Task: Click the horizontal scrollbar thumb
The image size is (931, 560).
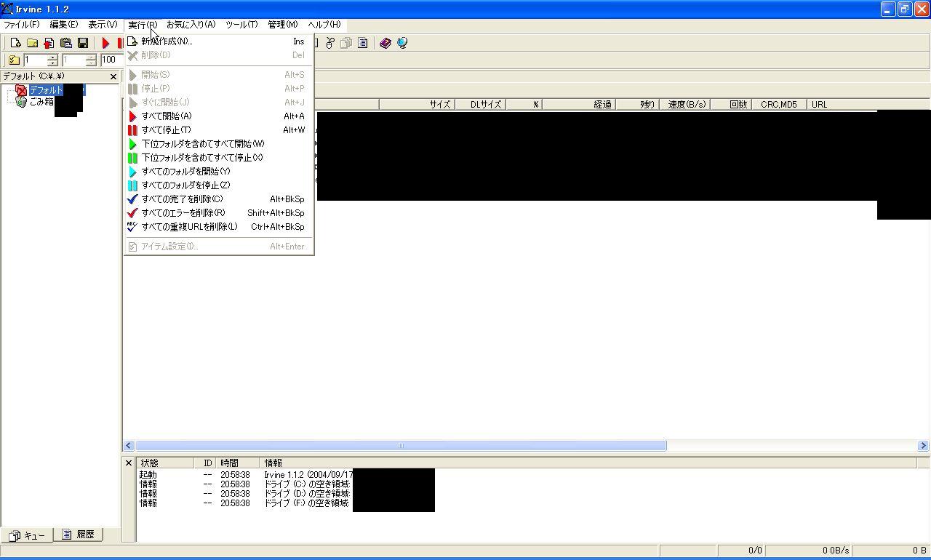Action: coord(401,446)
